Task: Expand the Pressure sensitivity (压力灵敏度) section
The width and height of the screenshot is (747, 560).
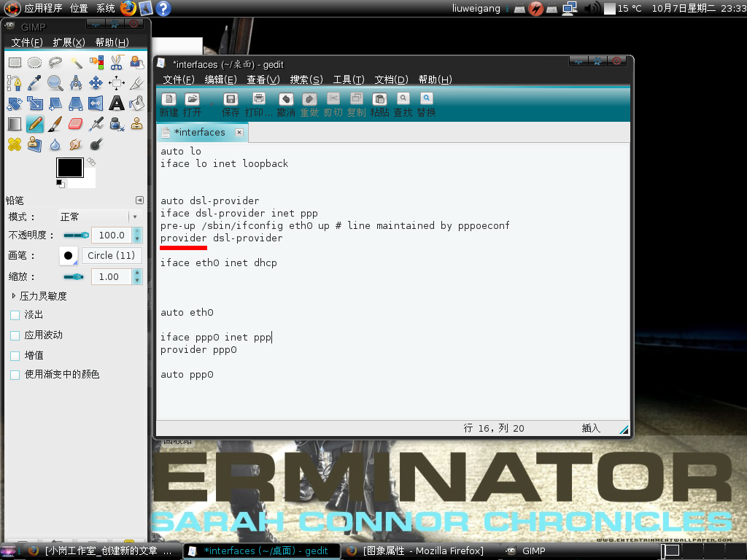Action: pyautogui.click(x=13, y=296)
